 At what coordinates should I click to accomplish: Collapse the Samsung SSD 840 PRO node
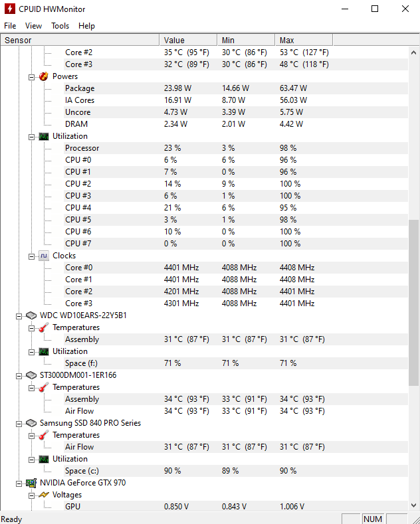pos(19,423)
